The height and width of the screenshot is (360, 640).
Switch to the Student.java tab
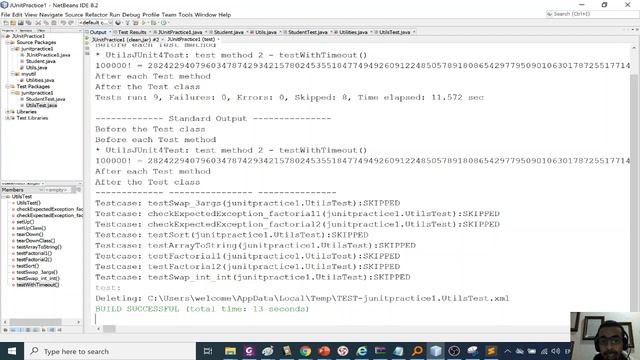228,32
